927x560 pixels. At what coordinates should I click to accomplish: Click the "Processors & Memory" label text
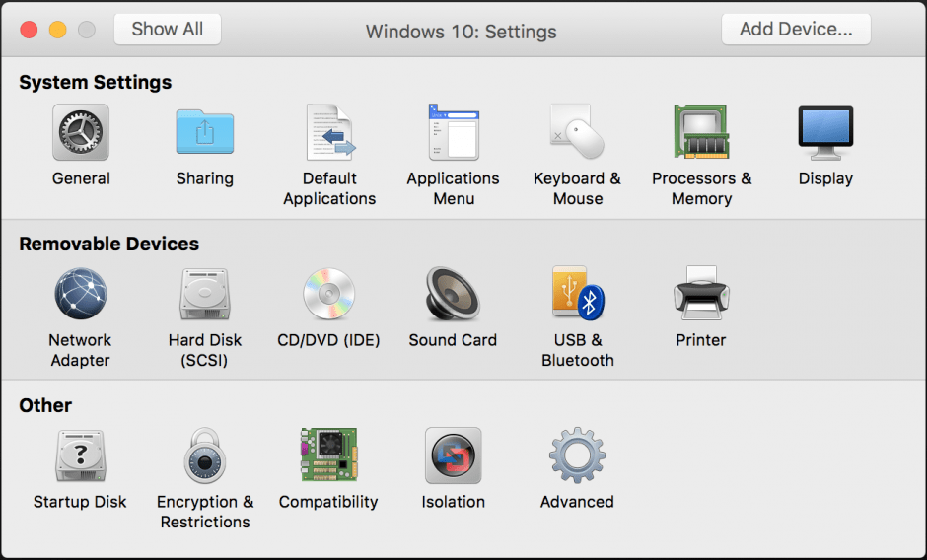[702, 188]
